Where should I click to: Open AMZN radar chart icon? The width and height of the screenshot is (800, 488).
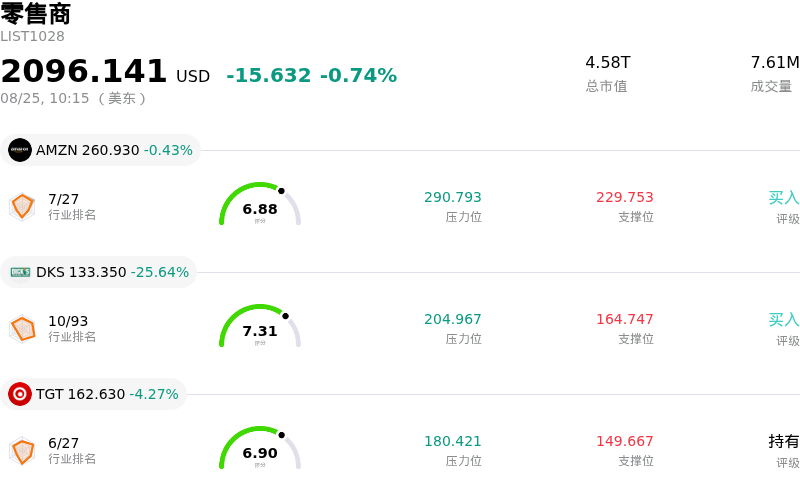click(22, 207)
